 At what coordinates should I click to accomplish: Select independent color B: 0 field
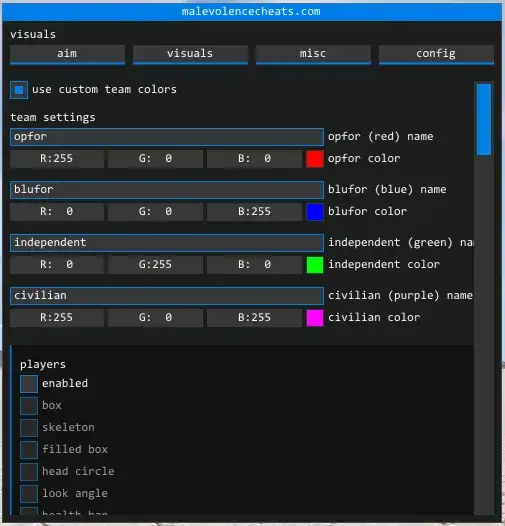coord(254,265)
